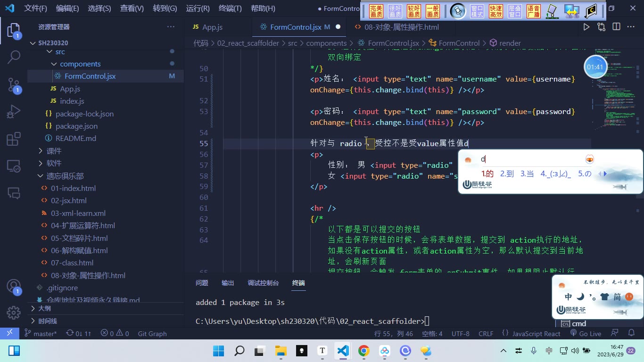
Task: Expand the 课件 folder
Action: [x=54, y=151]
